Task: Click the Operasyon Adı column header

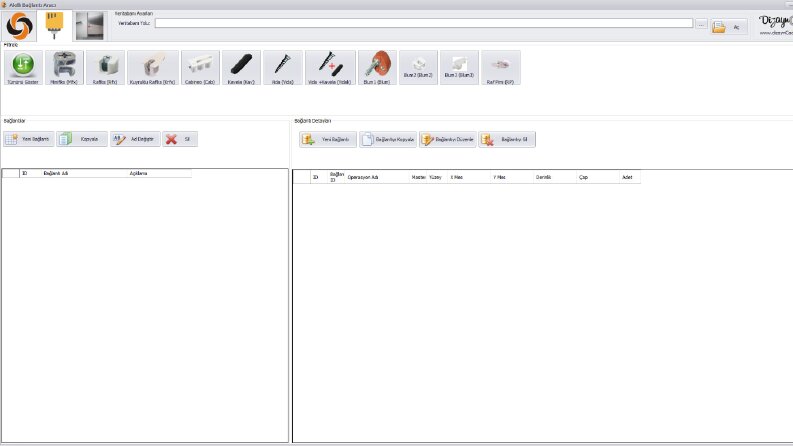Action: (377, 177)
